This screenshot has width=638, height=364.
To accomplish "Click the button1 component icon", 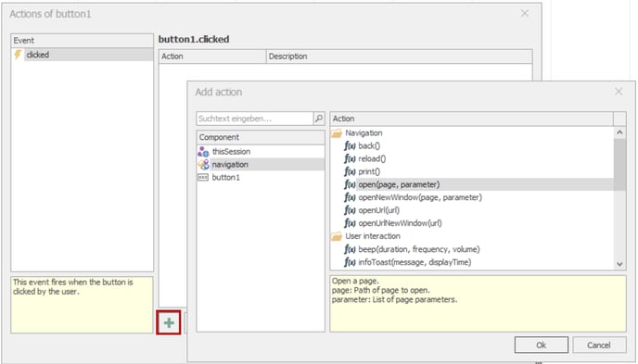I will [203, 178].
